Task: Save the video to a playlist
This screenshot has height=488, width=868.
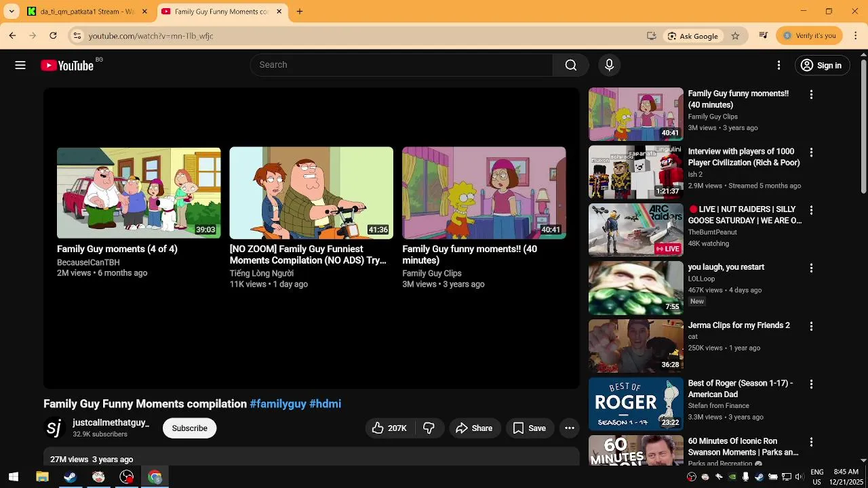Action: 529,428
